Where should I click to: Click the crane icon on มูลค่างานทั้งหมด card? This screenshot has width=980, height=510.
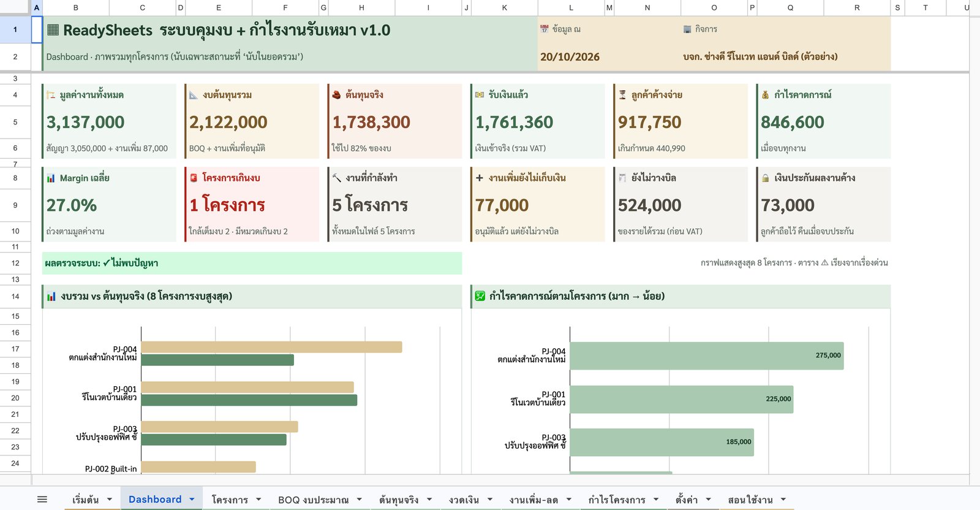click(51, 95)
